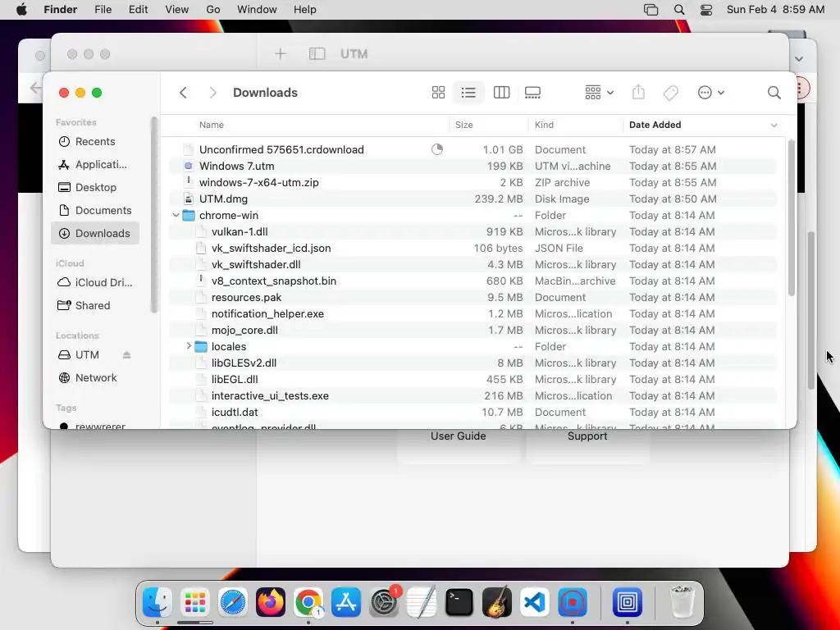Eject the UTM volume
The width and height of the screenshot is (840, 630).
click(126, 355)
